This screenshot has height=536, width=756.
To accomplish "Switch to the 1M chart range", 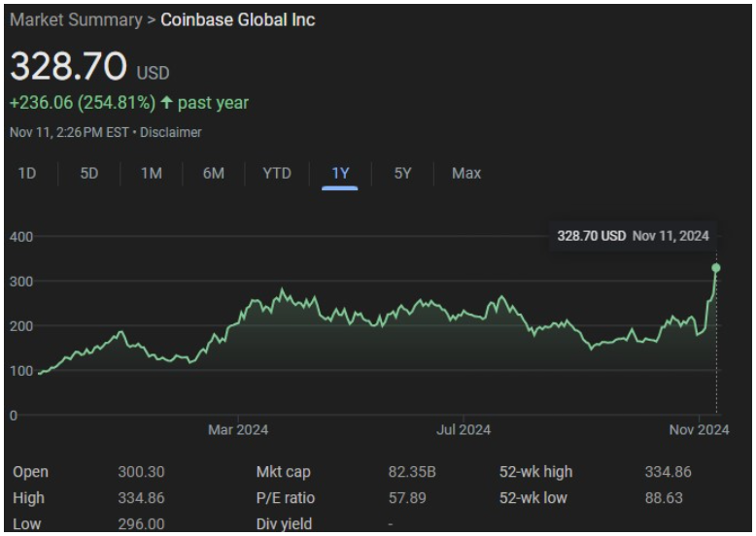I will (152, 173).
